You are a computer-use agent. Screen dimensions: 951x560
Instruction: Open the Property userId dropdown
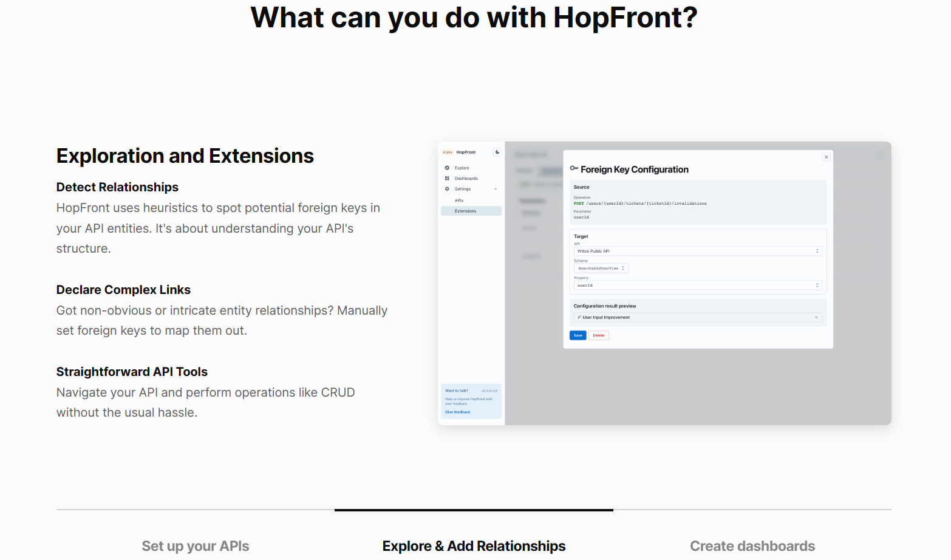pyautogui.click(x=698, y=285)
